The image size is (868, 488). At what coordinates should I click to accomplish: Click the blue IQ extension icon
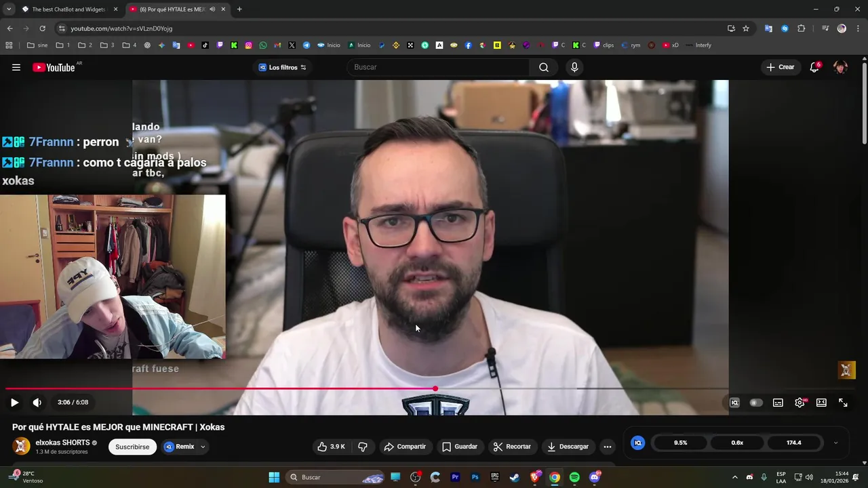point(637,443)
